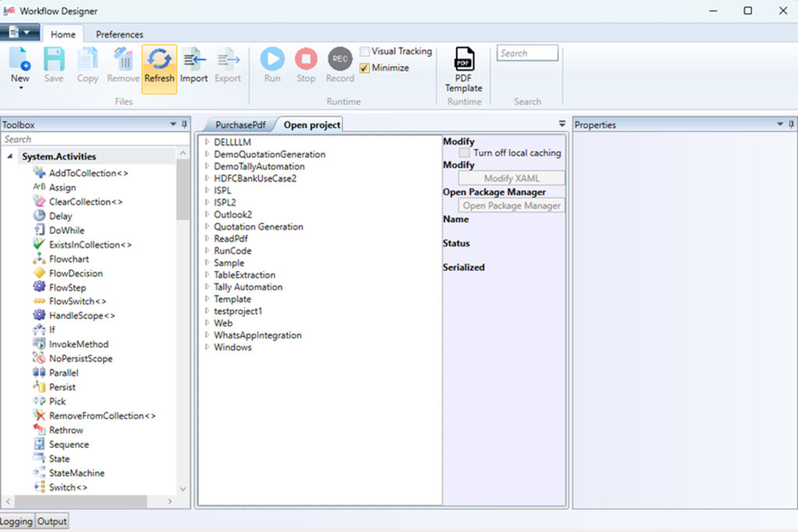Click the Import workflow icon

point(194,59)
